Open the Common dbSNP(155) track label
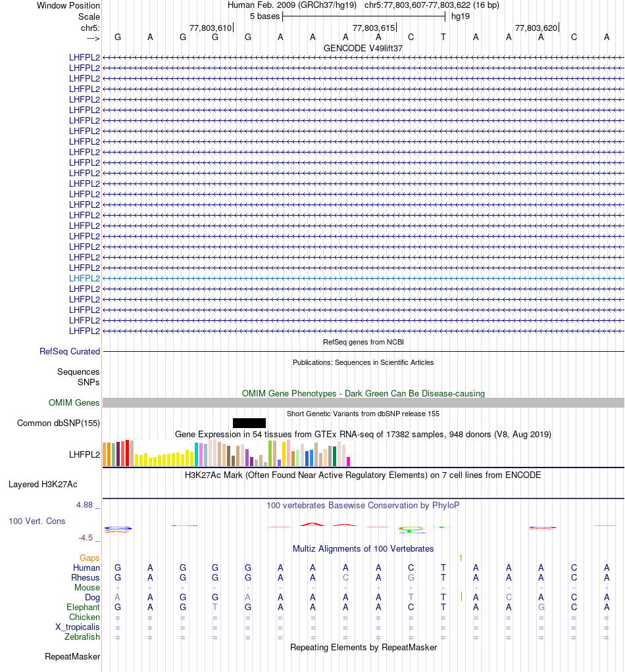The image size is (625, 672). pyautogui.click(x=59, y=423)
